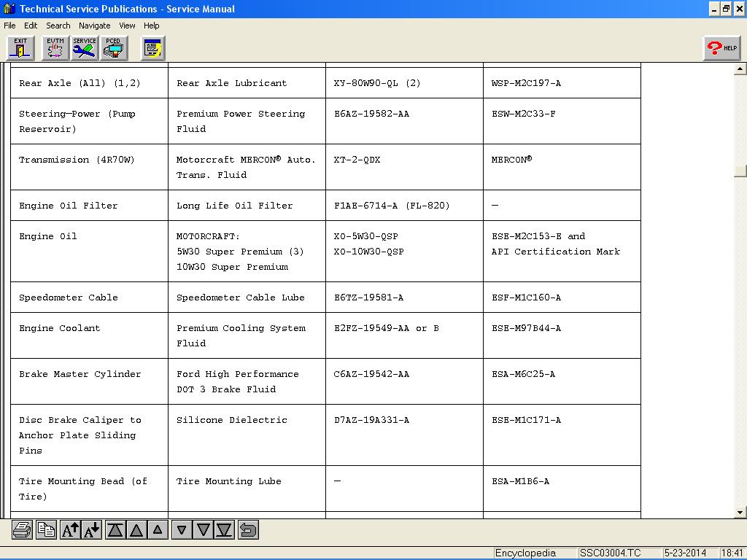The image size is (747, 560).
Task: Open the File menu
Action: tap(9, 26)
